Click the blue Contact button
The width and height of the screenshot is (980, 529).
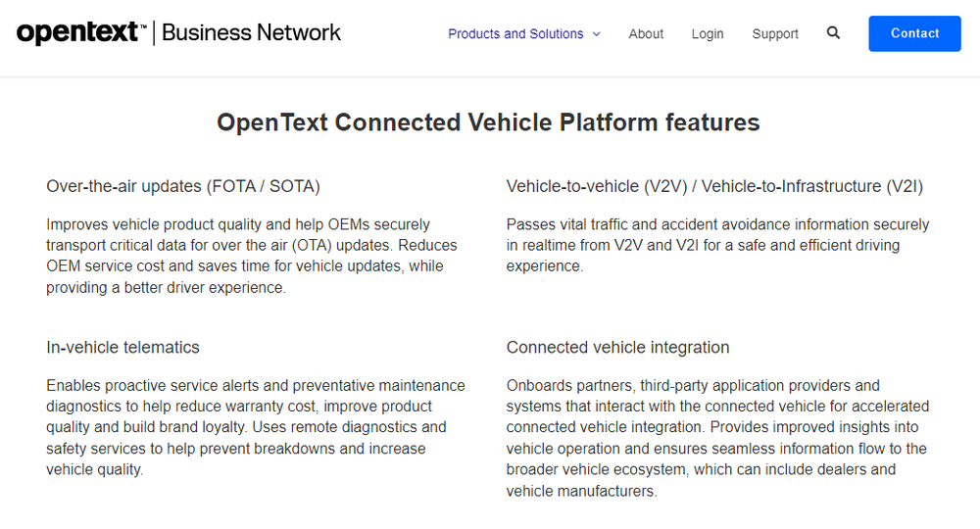coord(914,33)
